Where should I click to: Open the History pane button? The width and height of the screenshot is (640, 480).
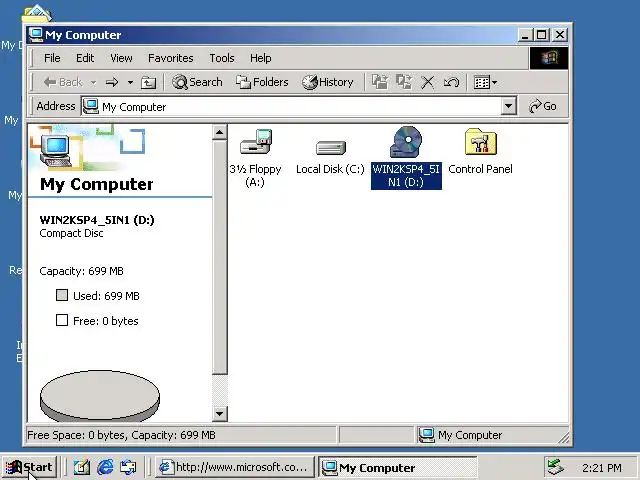click(x=327, y=82)
